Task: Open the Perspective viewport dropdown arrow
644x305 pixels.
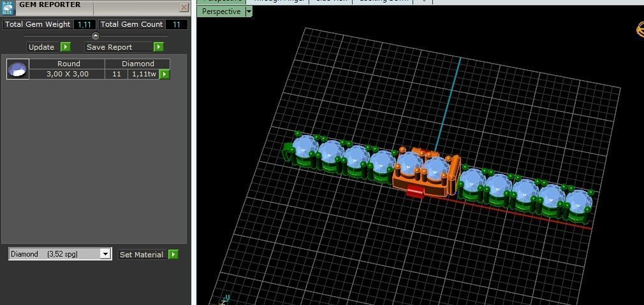Action: 249,11
